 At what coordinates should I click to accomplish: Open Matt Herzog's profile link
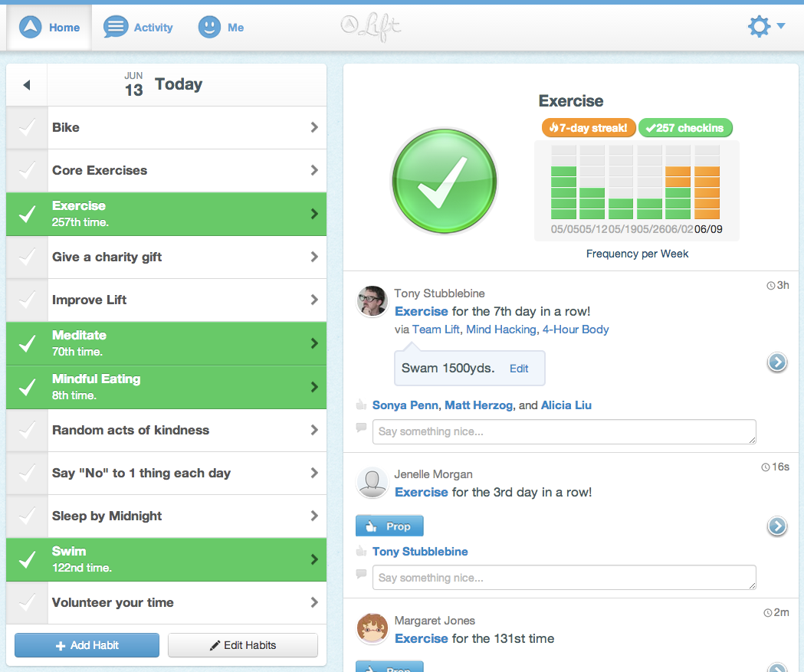pyautogui.click(x=478, y=405)
